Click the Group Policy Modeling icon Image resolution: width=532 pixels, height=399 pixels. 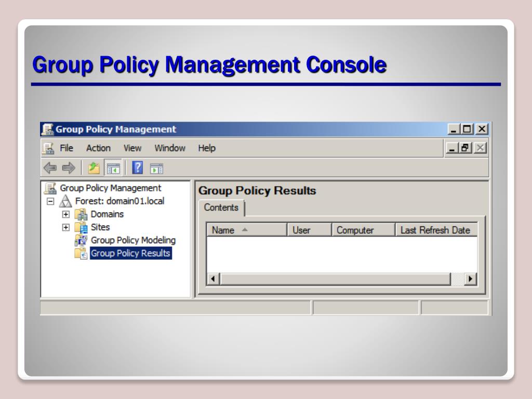click(x=81, y=240)
